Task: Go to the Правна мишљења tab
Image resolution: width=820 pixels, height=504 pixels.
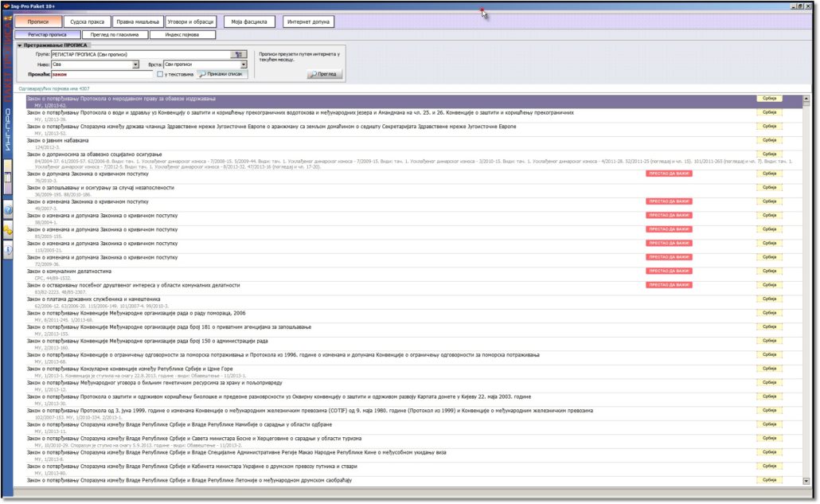Action: [x=138, y=22]
